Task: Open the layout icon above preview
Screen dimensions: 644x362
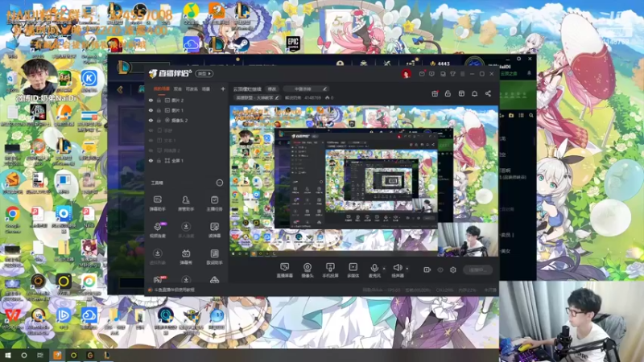Action: tap(461, 93)
